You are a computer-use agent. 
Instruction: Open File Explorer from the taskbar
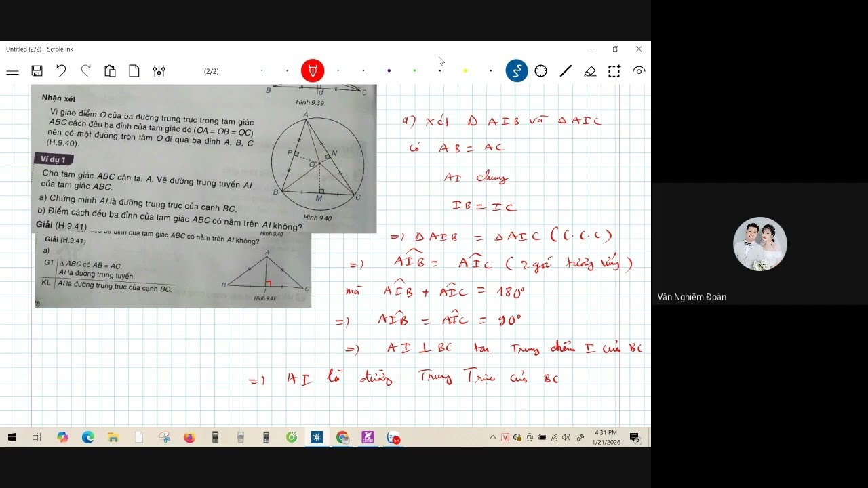point(113,438)
